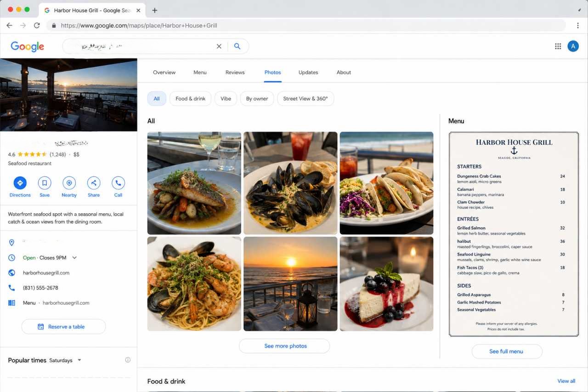The height and width of the screenshot is (392, 588).
Task: Click the Call phone icon button
Action: tap(118, 183)
